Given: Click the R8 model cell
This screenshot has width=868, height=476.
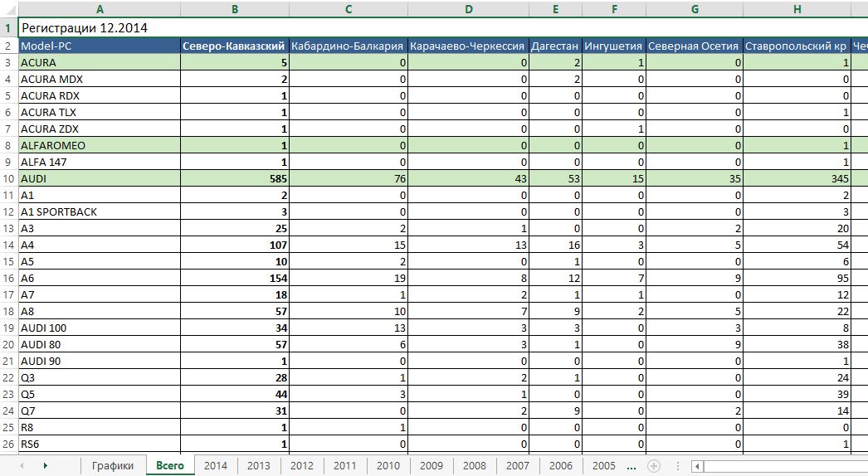Looking at the screenshot, I should click(100, 428).
